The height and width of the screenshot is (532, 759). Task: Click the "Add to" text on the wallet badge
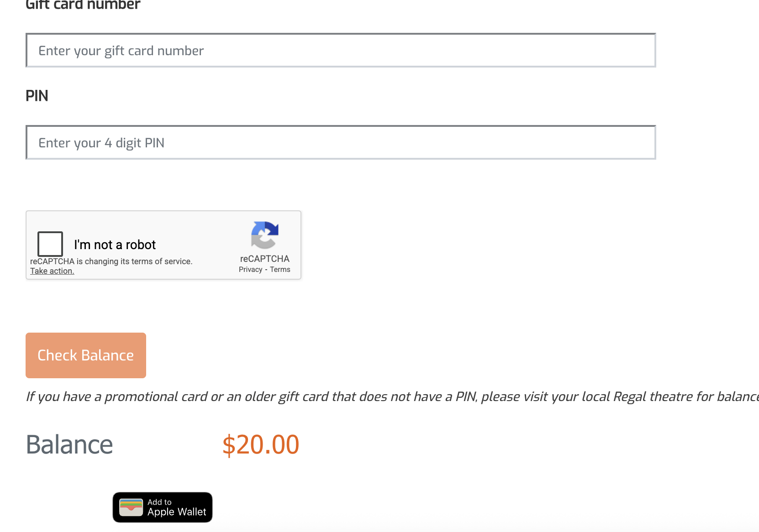(159, 502)
